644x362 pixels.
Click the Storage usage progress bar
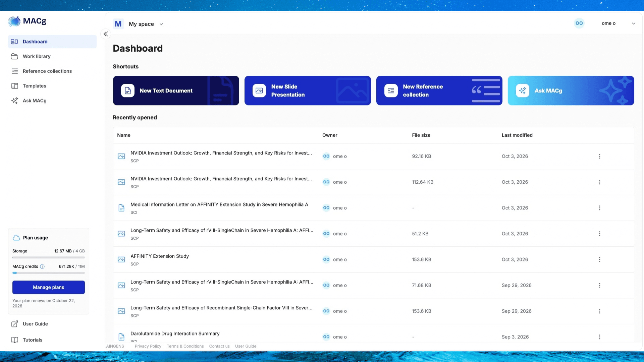point(49,257)
